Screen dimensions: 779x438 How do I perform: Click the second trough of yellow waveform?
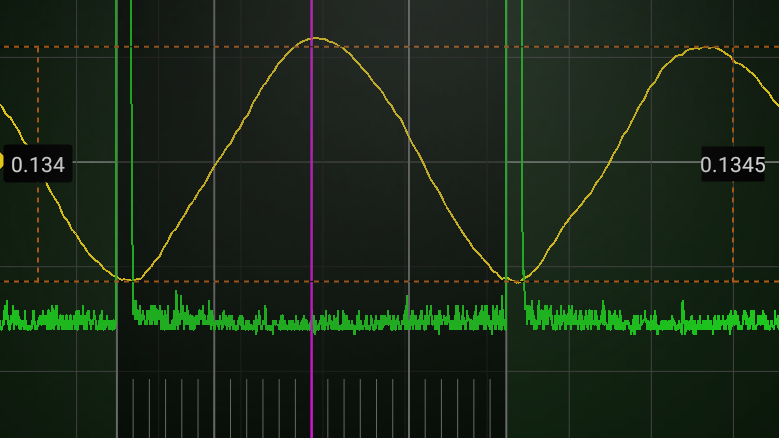click(x=516, y=280)
